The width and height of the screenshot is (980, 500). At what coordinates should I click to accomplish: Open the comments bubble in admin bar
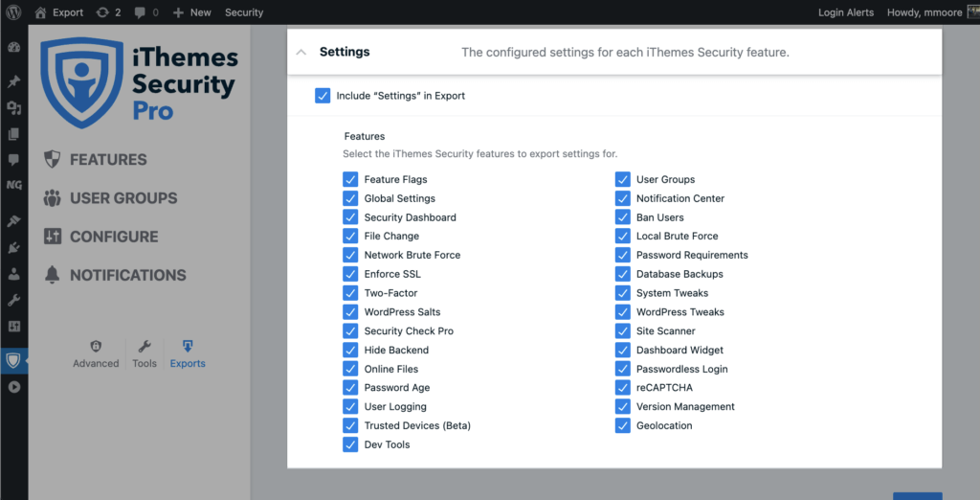[x=146, y=12]
